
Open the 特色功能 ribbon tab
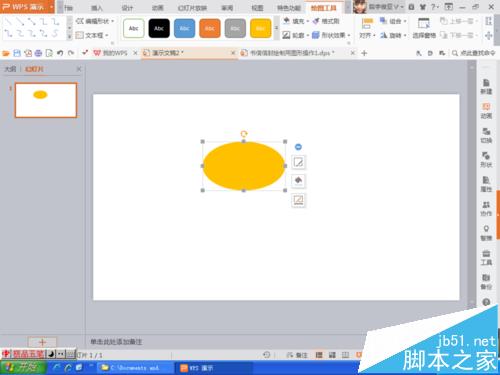(289, 8)
